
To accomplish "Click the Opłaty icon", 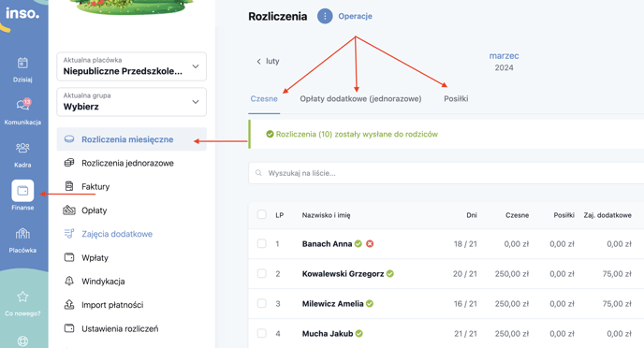I will point(69,210).
